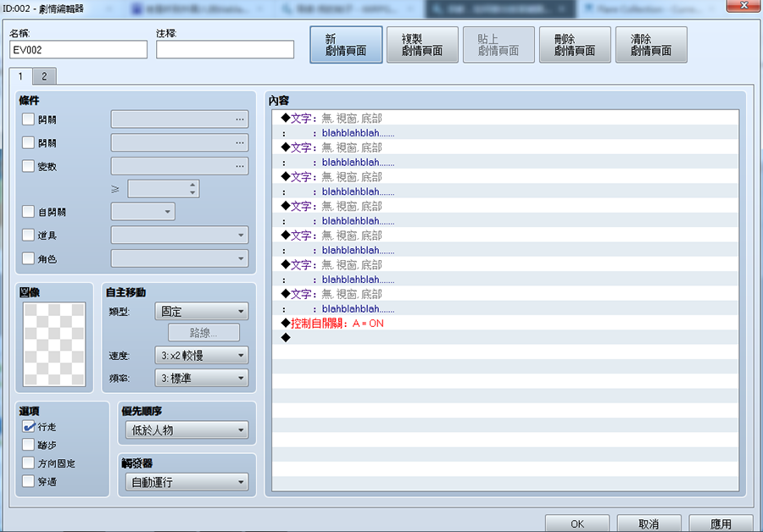Open the 頻率 dropdown showing 標準
The height and width of the screenshot is (532, 763).
tap(202, 378)
